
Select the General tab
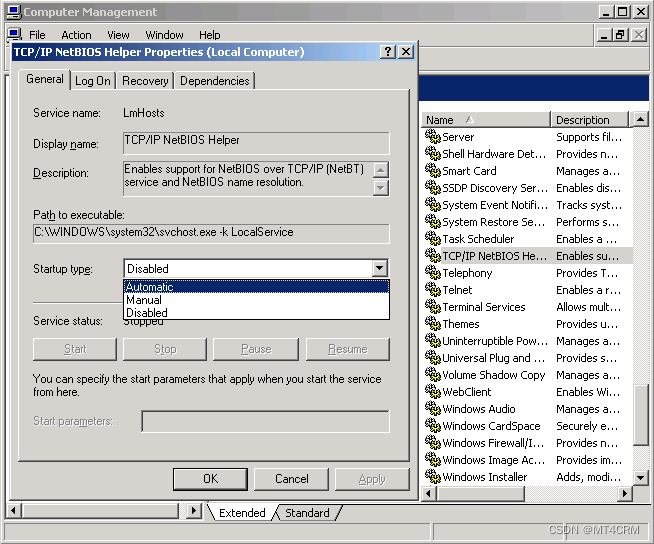point(45,79)
